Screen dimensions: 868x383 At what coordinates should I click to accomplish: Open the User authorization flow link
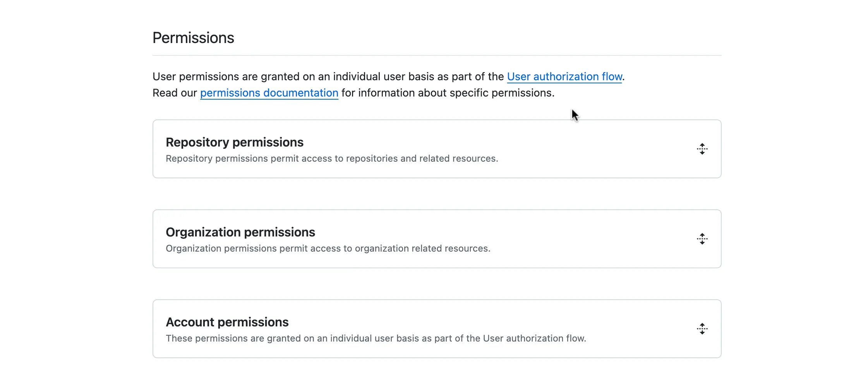tap(564, 77)
